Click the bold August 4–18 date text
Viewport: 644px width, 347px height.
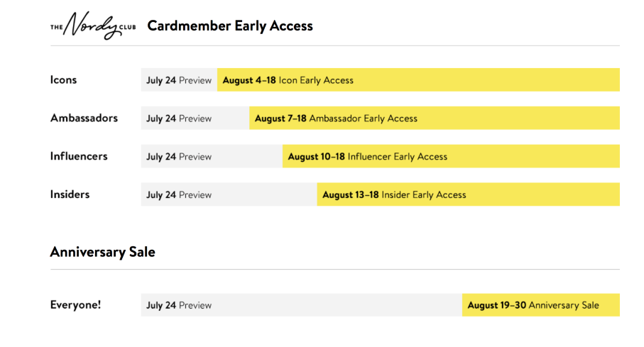tap(249, 80)
